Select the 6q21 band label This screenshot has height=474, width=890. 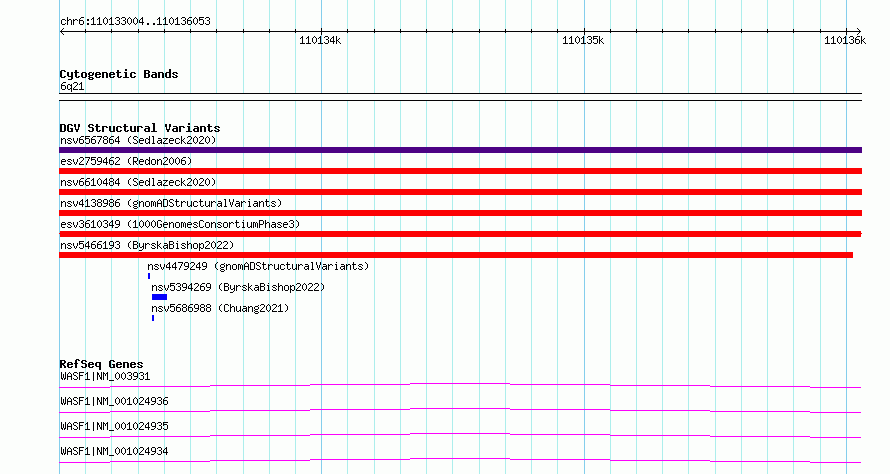coord(72,86)
